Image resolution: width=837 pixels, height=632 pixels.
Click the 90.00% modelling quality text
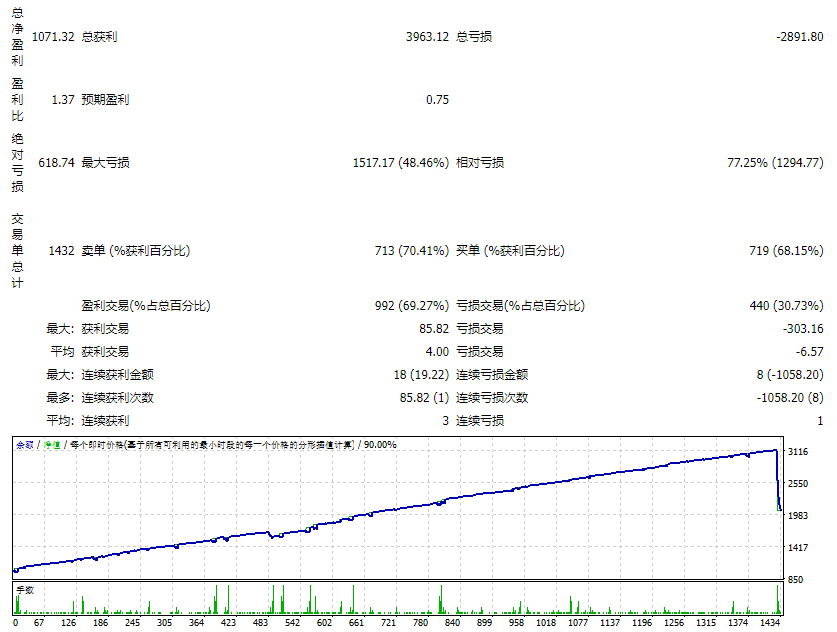point(380,445)
